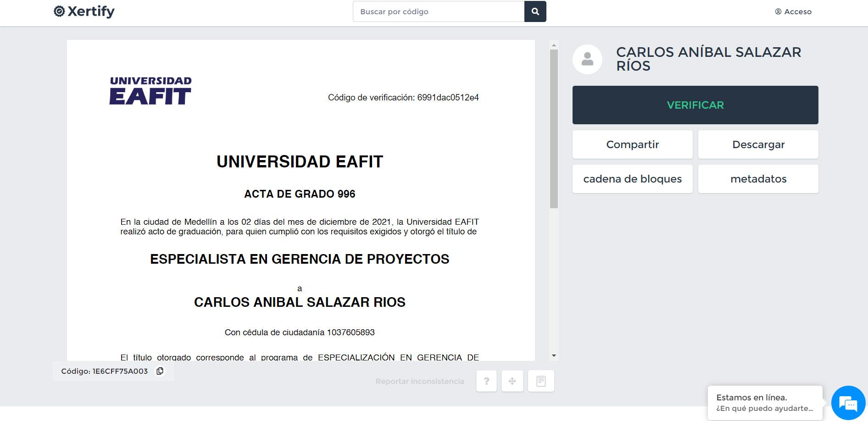Click the Universidad EAFIT logo
This screenshot has height=421, width=868.
[150, 91]
